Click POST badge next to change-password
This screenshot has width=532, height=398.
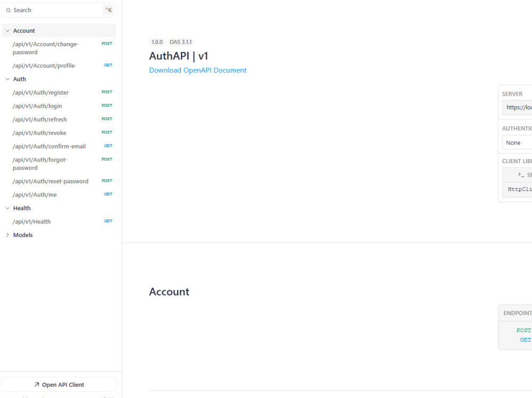pos(107,44)
